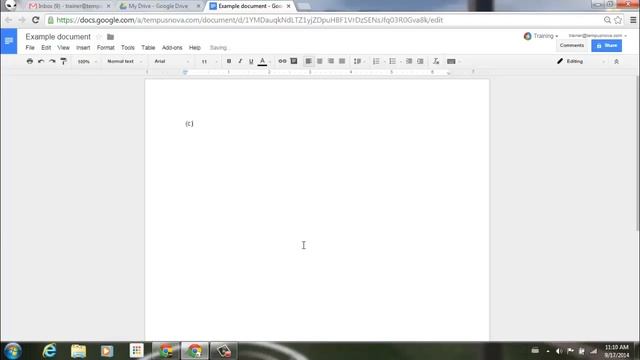
Task: Click the address bar URL
Action: coord(249,20)
